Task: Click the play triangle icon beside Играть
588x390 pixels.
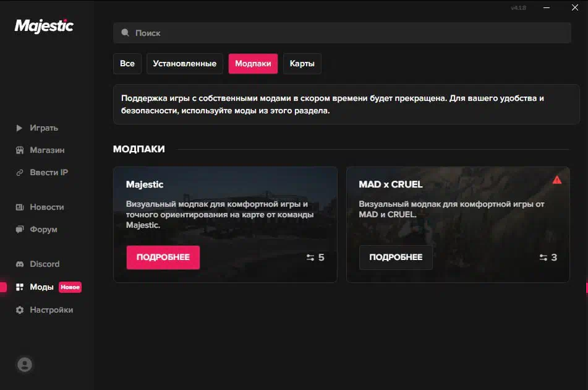Action: pyautogui.click(x=19, y=128)
